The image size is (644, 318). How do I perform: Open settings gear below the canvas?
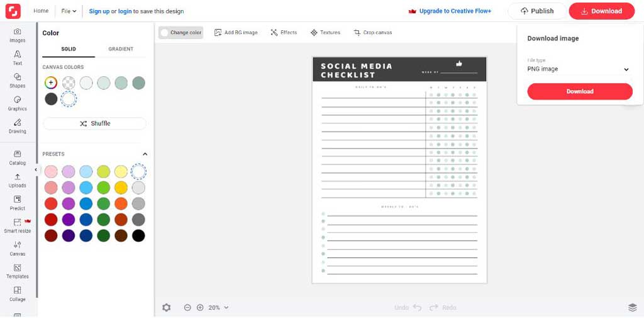coord(166,307)
